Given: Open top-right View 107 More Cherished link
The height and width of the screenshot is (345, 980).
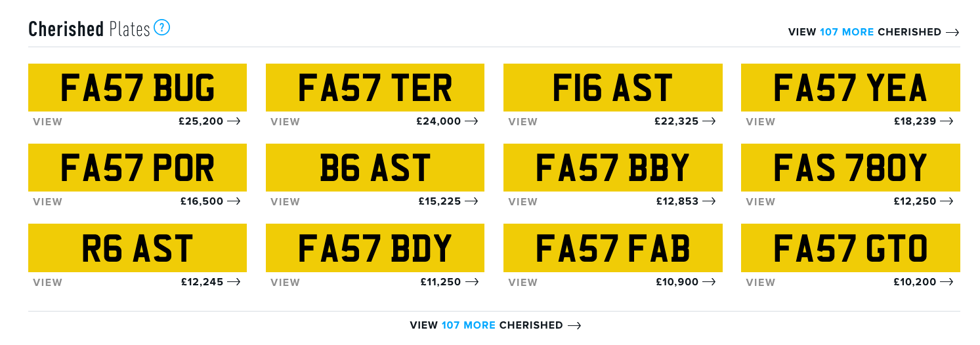Looking at the screenshot, I should point(874,32).
